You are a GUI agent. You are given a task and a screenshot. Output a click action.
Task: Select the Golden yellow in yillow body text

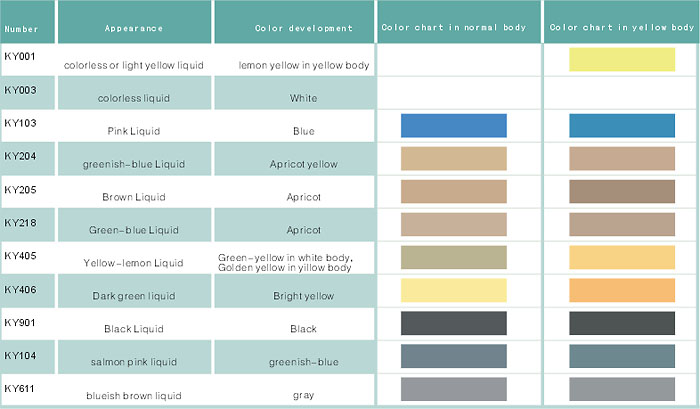[284, 268]
